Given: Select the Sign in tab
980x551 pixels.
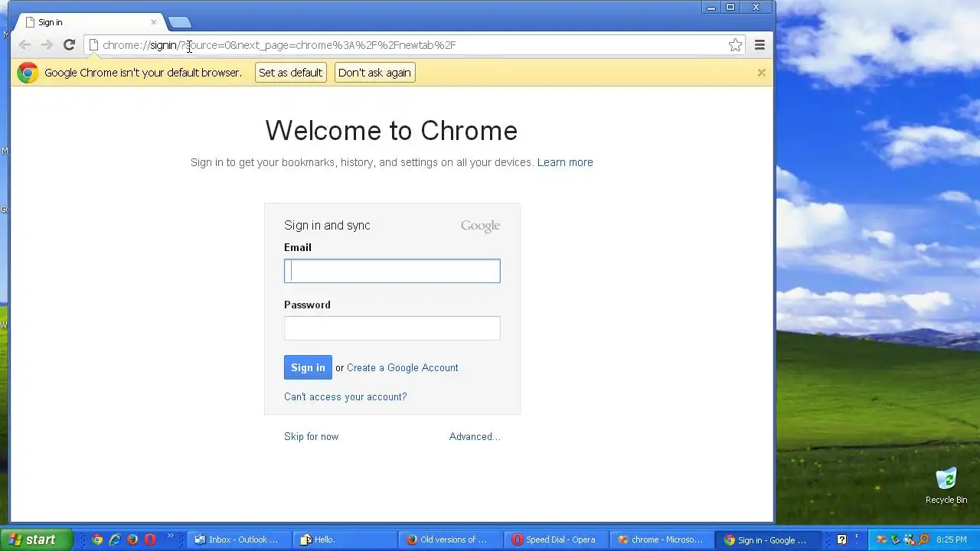Looking at the screenshot, I should 90,22.
